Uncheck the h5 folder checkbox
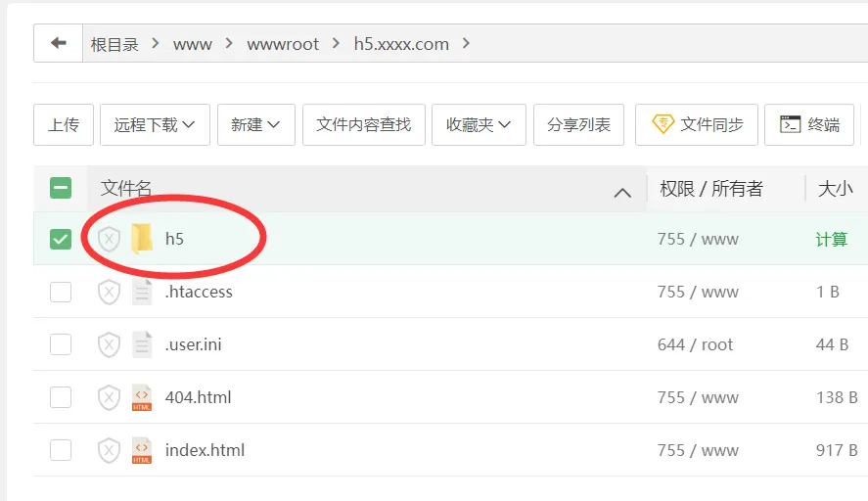Viewport: 868px width, 501px height. (x=61, y=239)
